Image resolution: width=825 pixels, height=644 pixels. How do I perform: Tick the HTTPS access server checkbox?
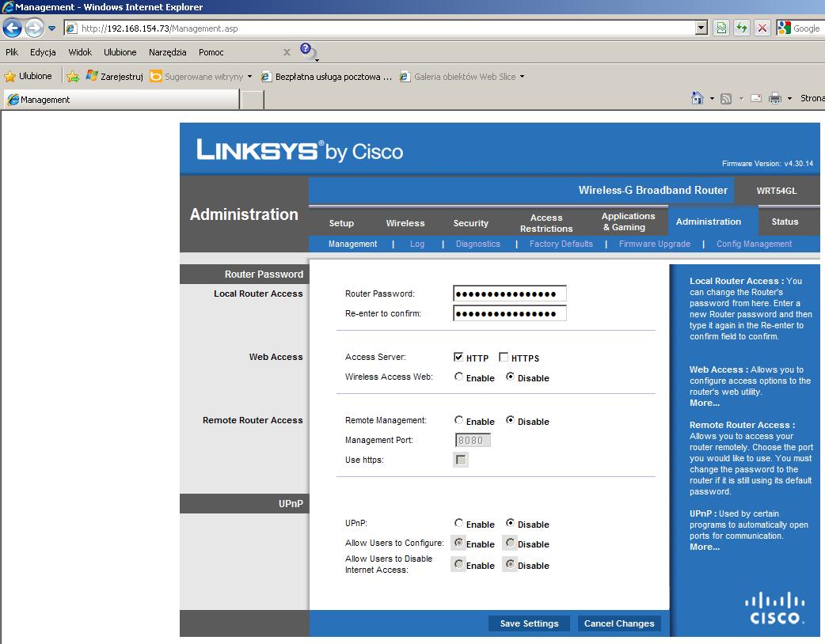point(504,357)
